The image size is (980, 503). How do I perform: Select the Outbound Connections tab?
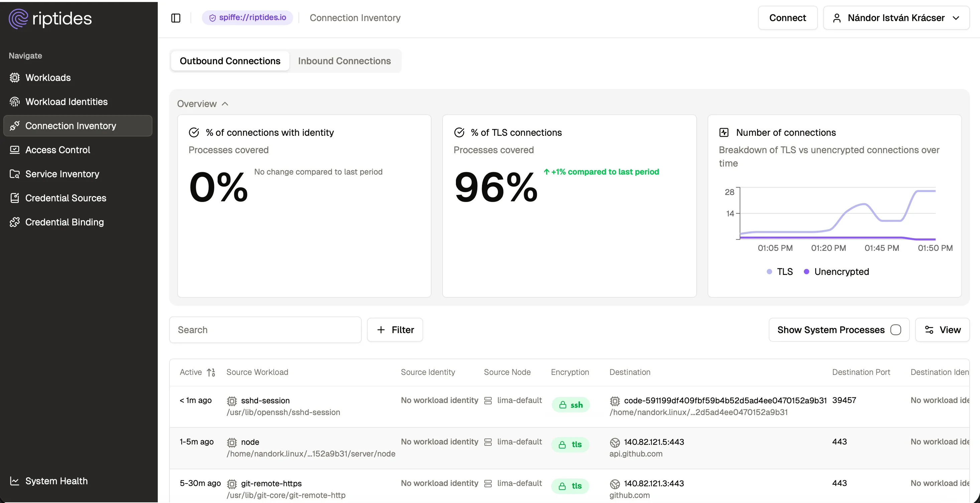(x=230, y=61)
